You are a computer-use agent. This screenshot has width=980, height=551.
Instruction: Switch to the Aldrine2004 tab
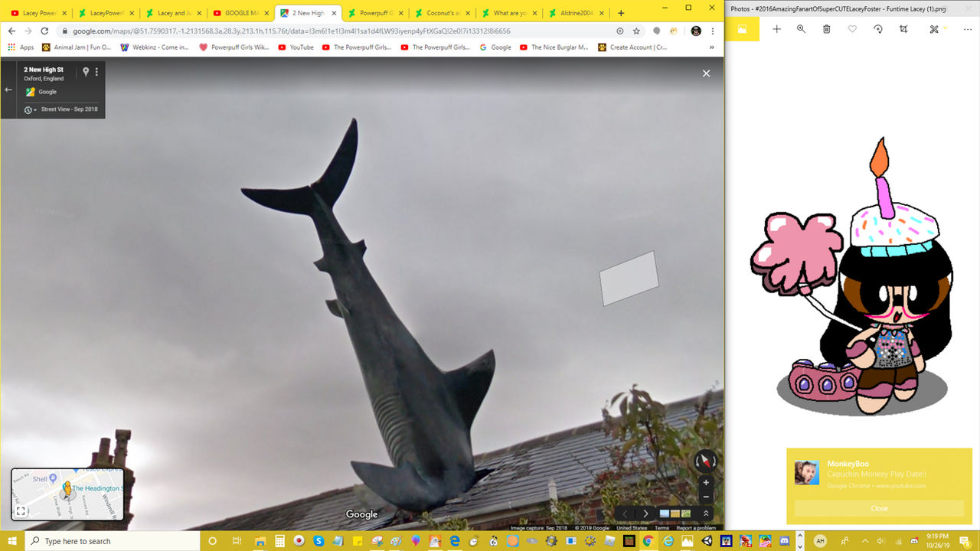point(576,13)
